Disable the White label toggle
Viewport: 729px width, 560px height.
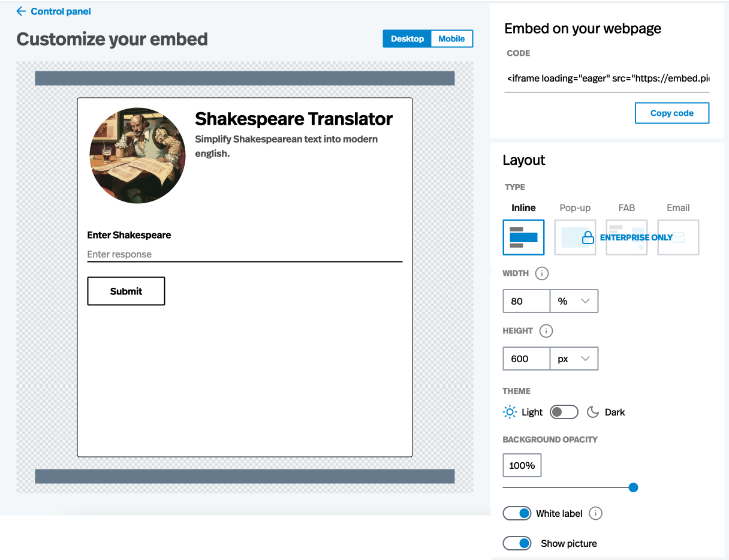click(517, 513)
